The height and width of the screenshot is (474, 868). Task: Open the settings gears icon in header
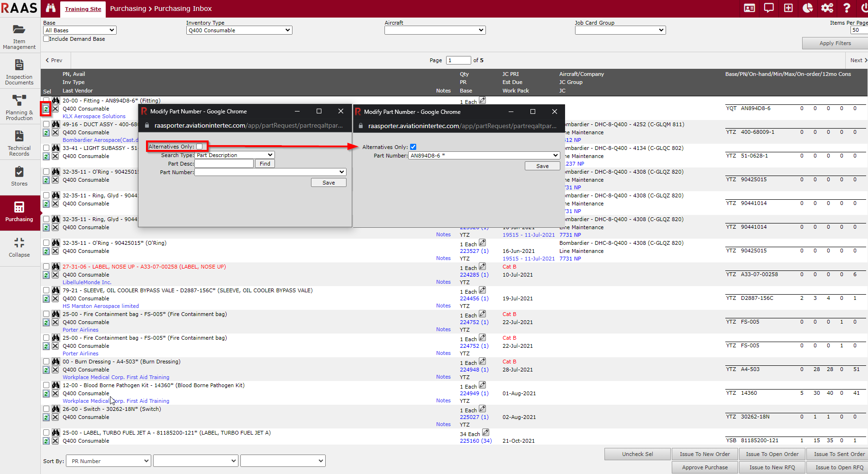click(827, 8)
